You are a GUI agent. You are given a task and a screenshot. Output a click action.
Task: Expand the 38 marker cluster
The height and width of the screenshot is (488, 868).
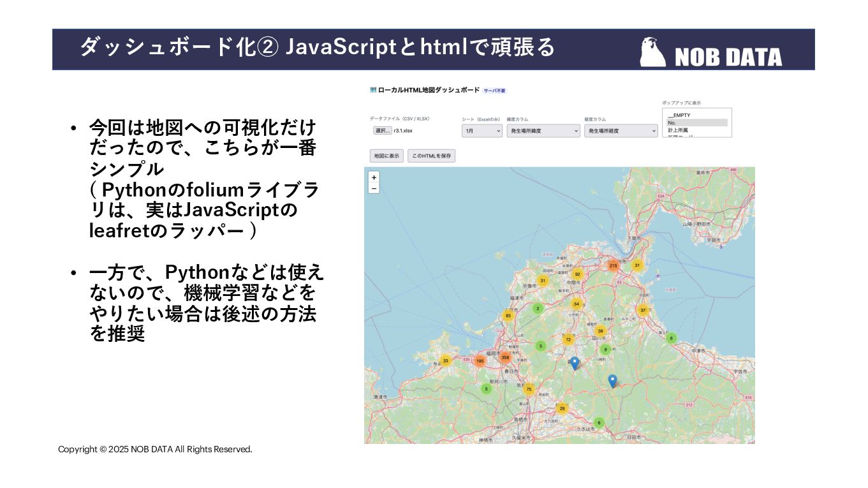600,331
